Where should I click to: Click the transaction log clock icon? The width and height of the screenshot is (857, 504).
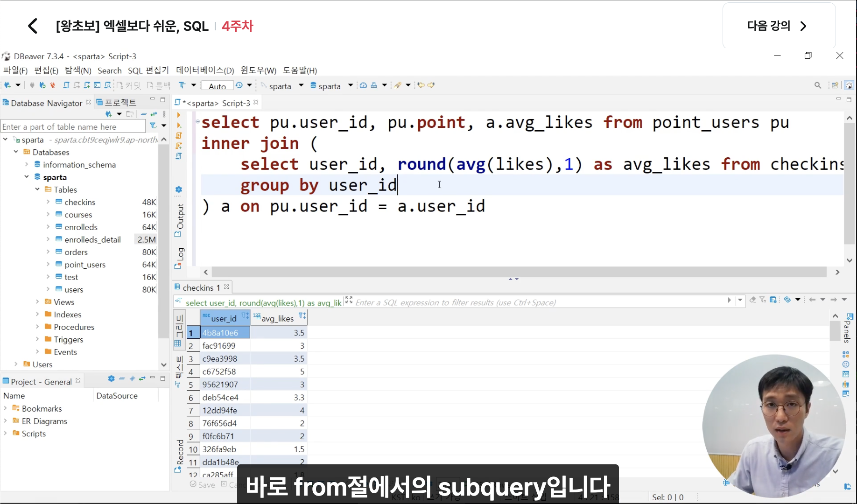(239, 85)
